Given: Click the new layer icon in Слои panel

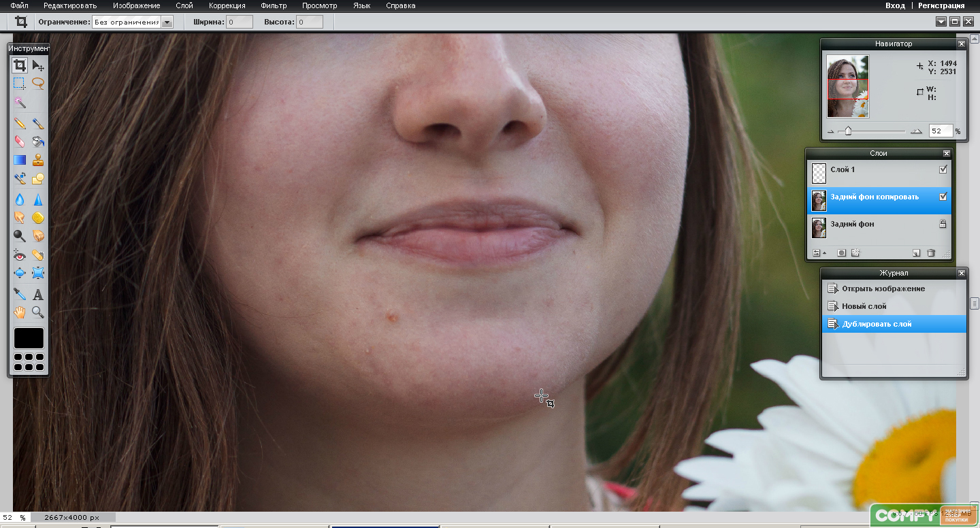Looking at the screenshot, I should pyautogui.click(x=916, y=252).
